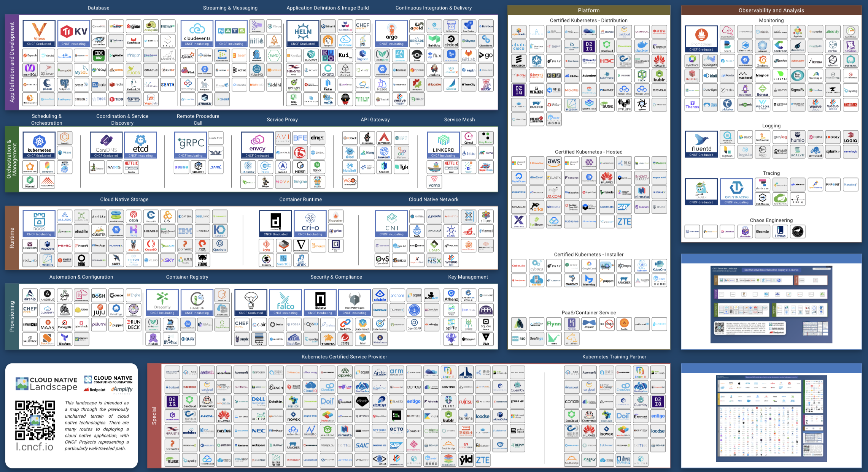Screen dimensions: 868x472
Task: Select the Platform section header
Action: coord(588,10)
